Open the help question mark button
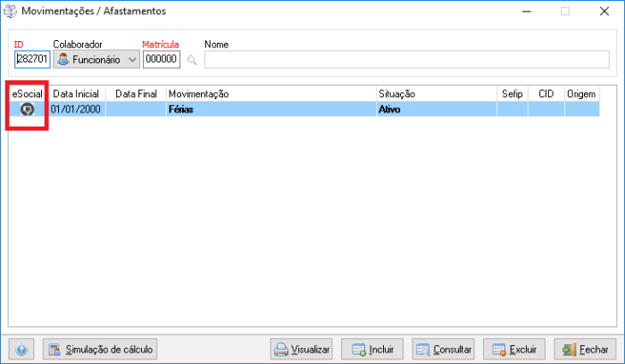This screenshot has height=364, width=625. [x=21, y=350]
